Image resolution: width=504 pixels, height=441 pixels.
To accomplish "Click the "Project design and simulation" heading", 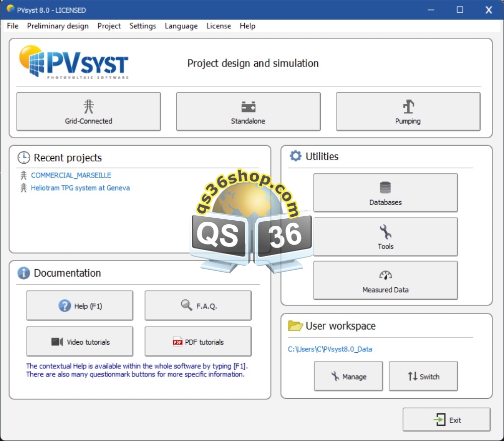I will coord(253,64).
